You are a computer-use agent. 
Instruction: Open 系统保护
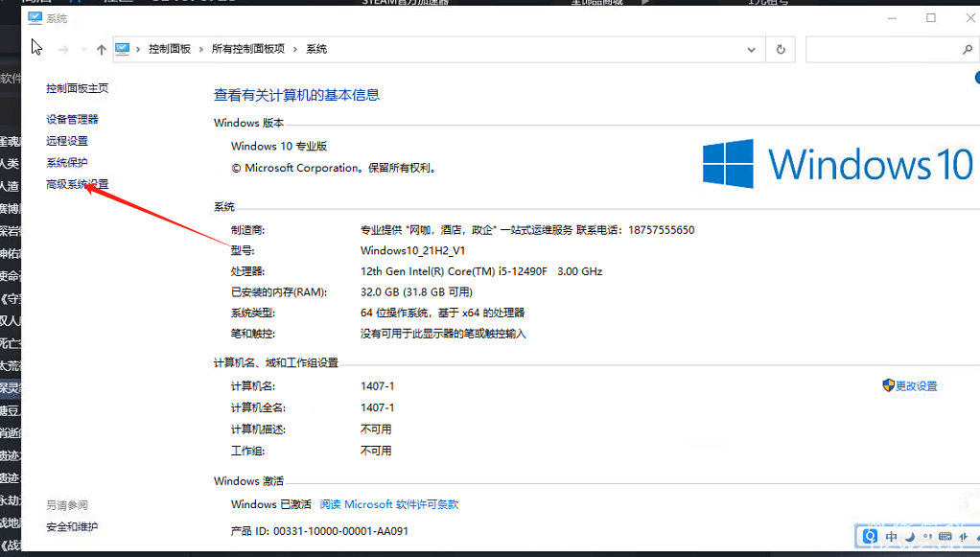coord(67,163)
